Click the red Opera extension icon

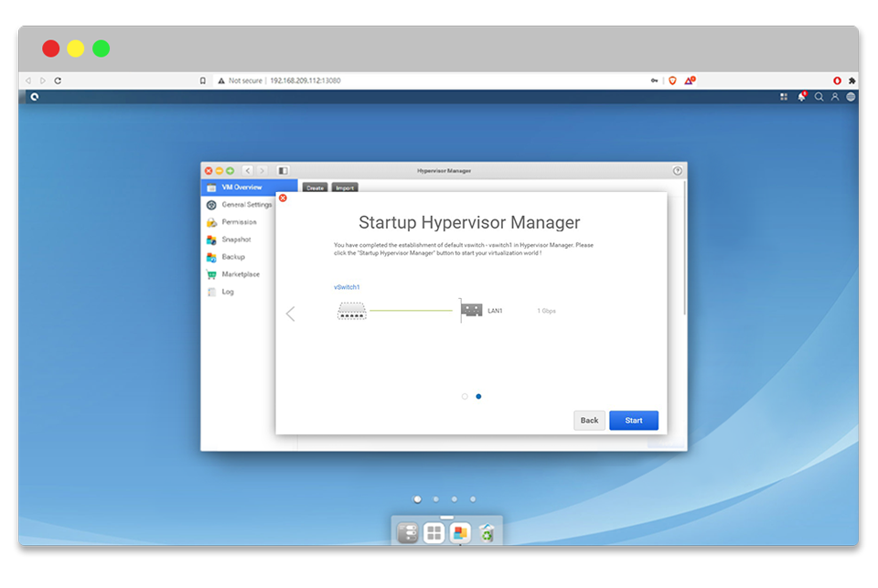pos(837,80)
